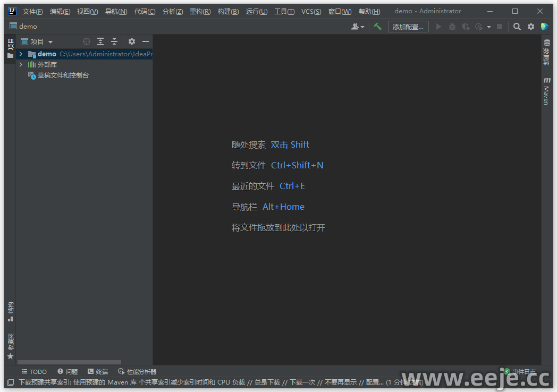Expand the demo project tree node
Image resolution: width=557 pixels, height=392 pixels.
coord(21,54)
